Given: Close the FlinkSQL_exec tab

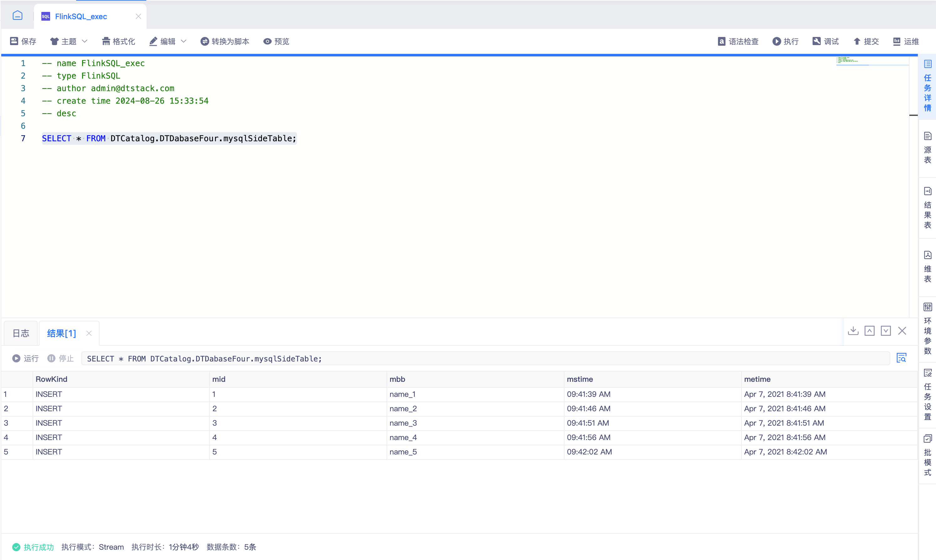Looking at the screenshot, I should point(138,16).
